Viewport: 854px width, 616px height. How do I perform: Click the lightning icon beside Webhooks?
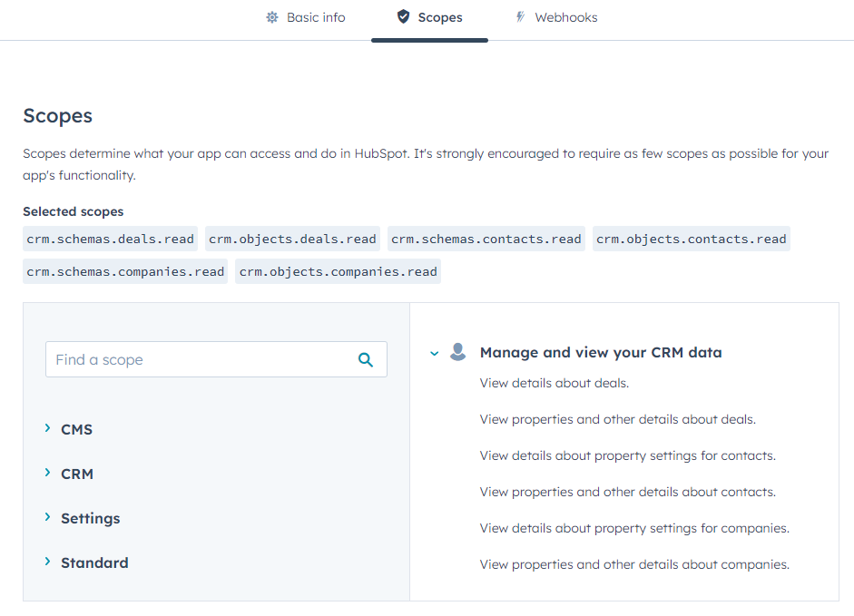tap(519, 16)
